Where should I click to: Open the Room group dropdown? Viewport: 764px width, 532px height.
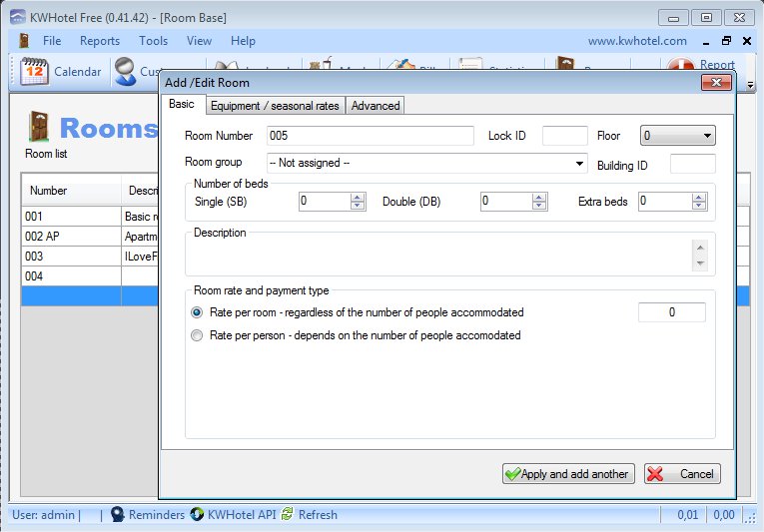(580, 164)
